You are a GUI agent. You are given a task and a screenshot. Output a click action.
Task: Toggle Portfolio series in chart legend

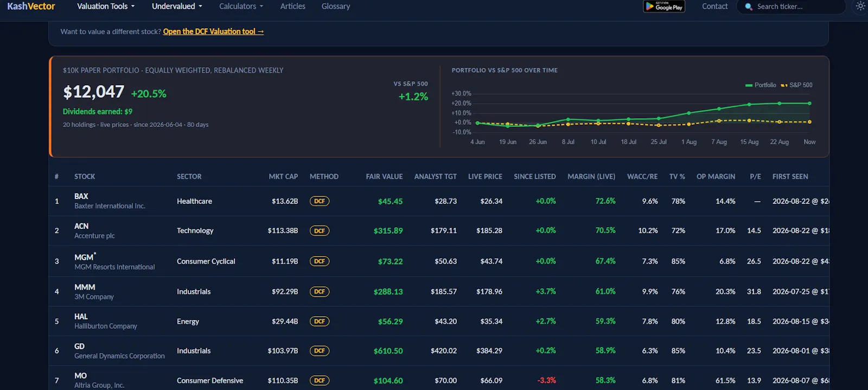coord(761,85)
